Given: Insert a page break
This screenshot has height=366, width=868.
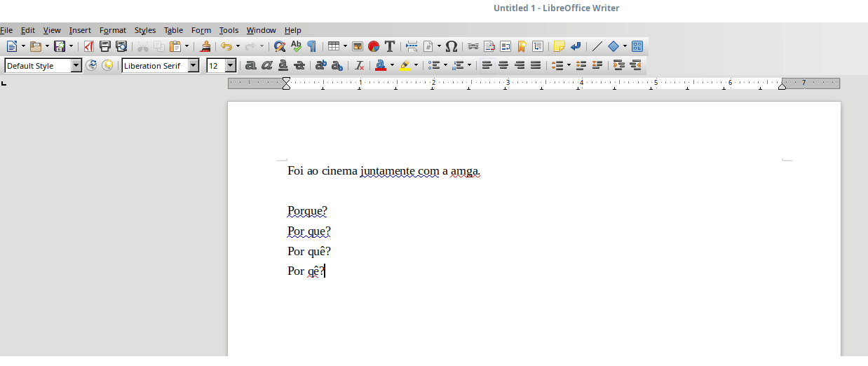Looking at the screenshot, I should (412, 46).
